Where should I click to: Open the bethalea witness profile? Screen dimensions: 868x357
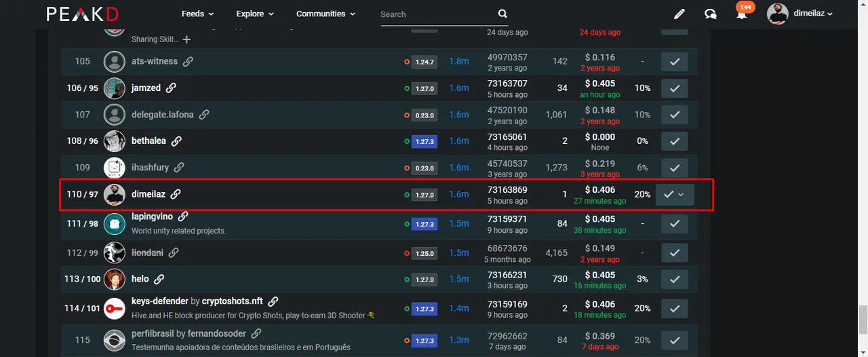(x=149, y=141)
